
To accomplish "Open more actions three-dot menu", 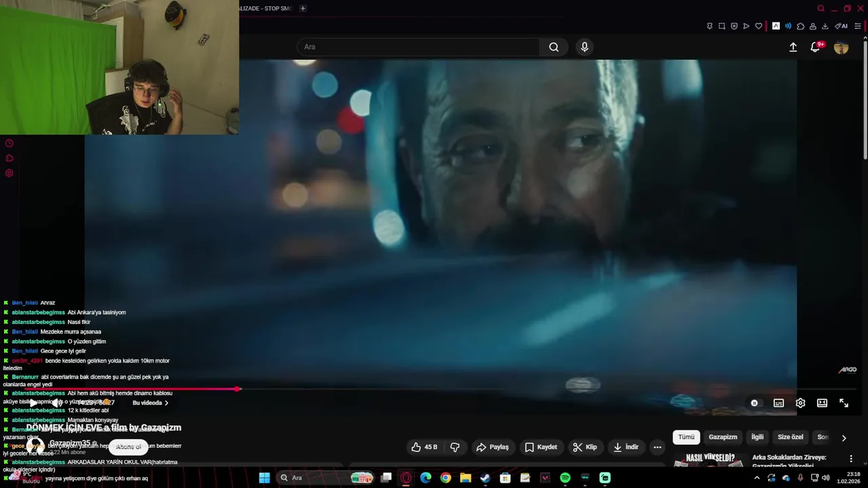I will tap(657, 447).
